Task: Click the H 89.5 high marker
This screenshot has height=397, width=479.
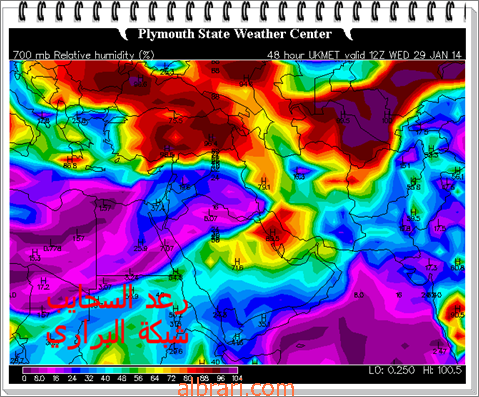Action: click(x=273, y=235)
